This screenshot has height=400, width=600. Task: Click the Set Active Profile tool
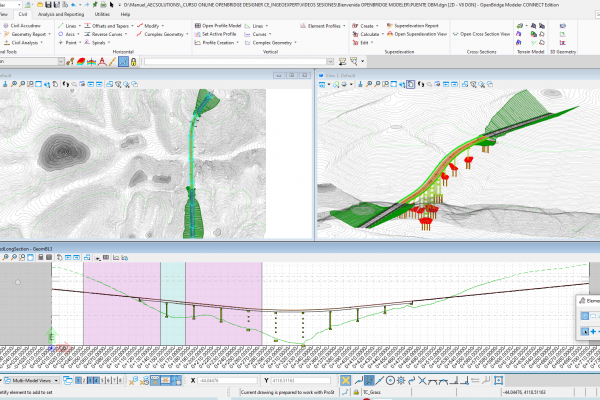click(219, 33)
